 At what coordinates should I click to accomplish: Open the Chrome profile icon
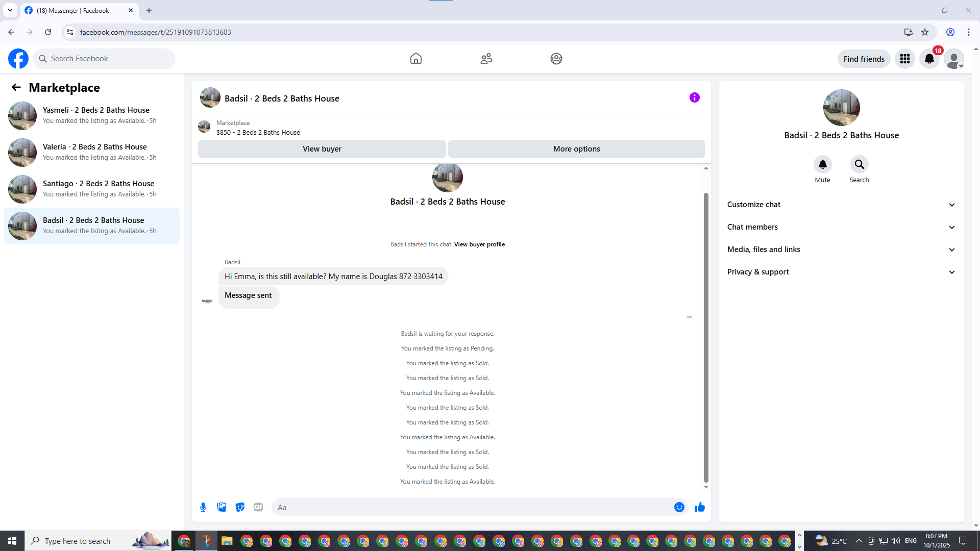(x=950, y=32)
